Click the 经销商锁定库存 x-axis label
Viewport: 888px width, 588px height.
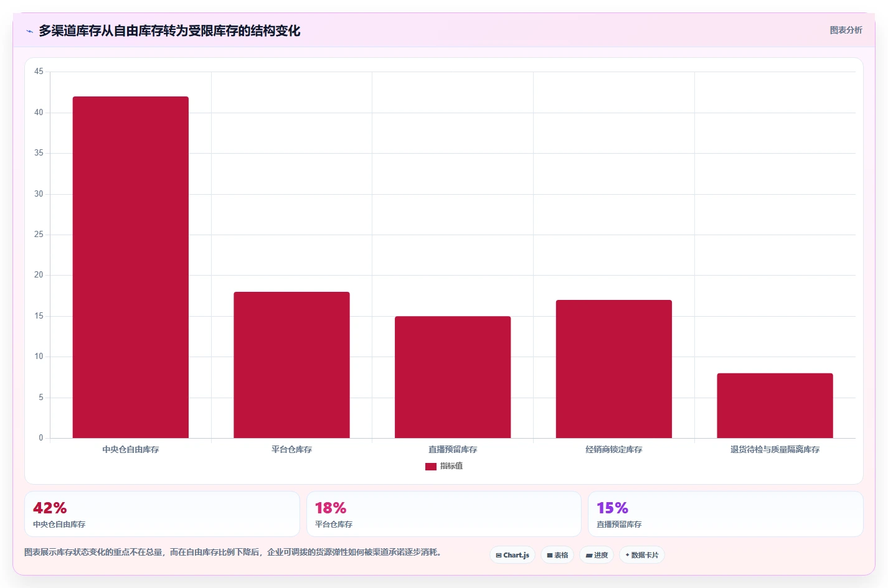[x=614, y=449]
